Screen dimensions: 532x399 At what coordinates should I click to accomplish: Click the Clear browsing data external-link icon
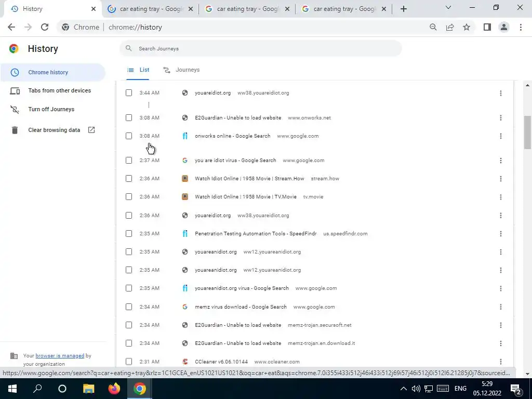91,130
